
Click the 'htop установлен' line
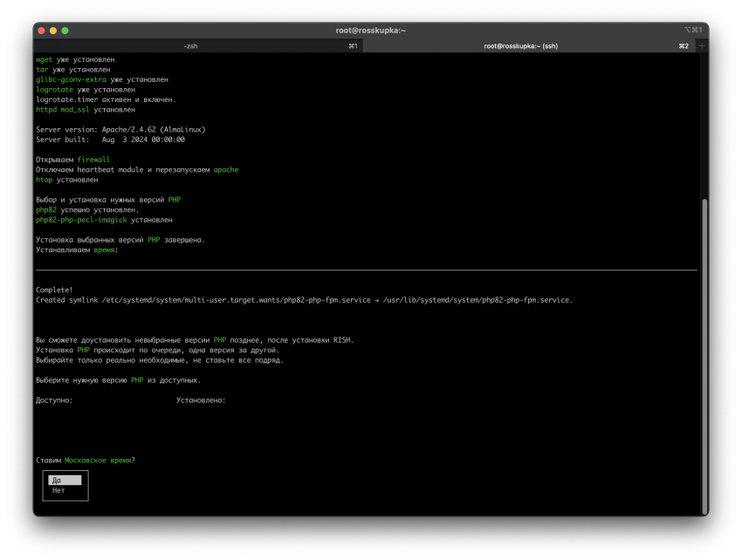pos(66,180)
